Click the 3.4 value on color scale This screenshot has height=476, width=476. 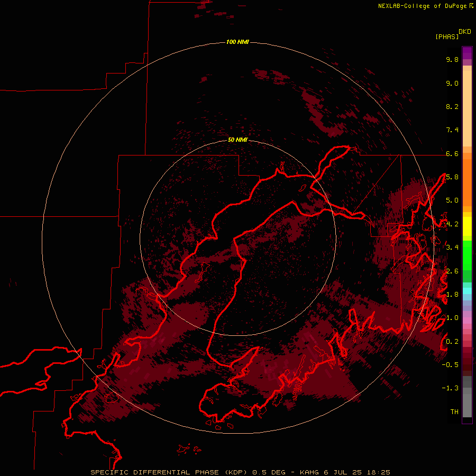452,248
